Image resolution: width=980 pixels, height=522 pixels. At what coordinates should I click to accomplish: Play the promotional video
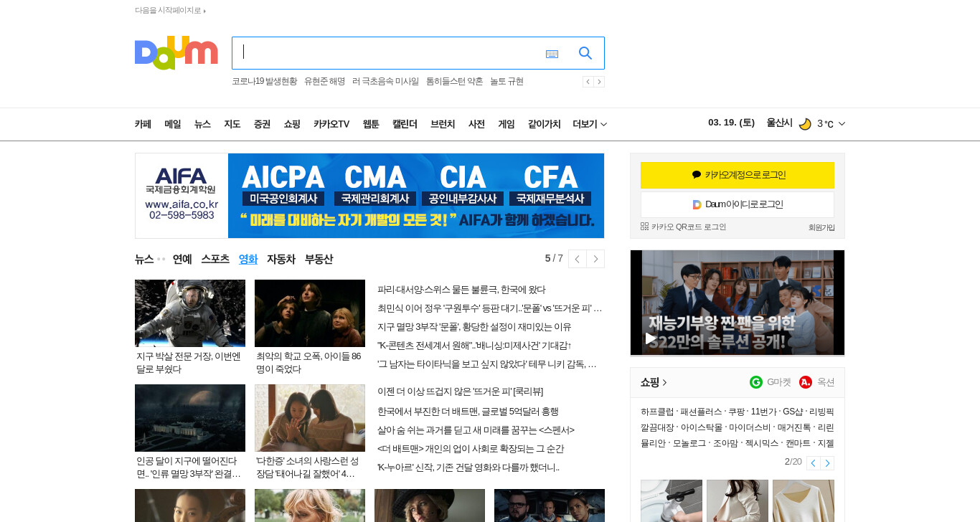651,338
